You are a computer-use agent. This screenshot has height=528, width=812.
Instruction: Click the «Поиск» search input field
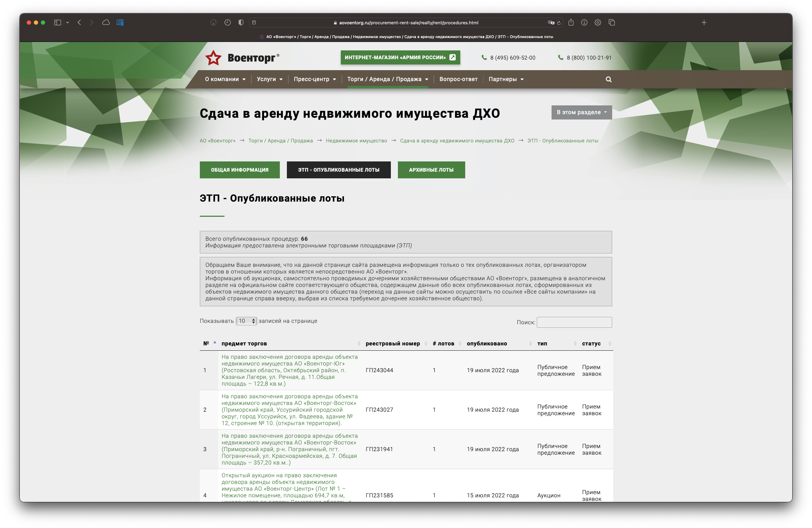(x=574, y=322)
